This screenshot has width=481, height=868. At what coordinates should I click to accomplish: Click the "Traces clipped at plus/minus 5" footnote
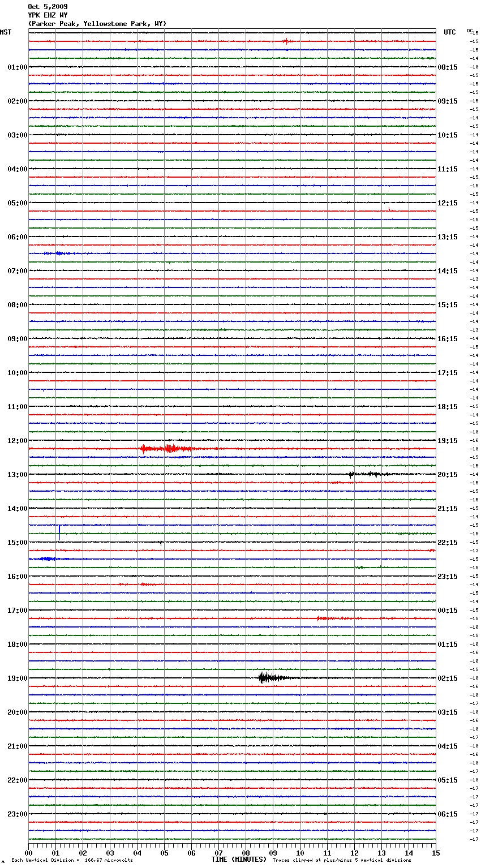coord(342,861)
